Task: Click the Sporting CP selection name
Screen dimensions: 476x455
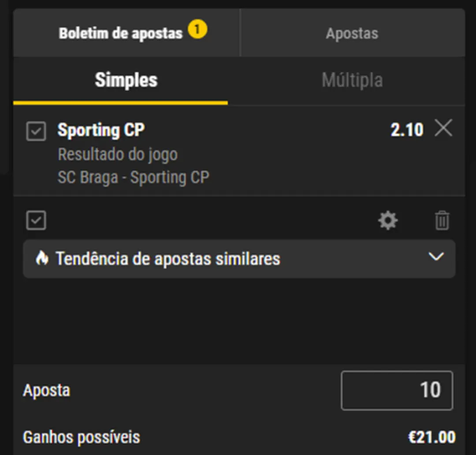Action: [101, 130]
